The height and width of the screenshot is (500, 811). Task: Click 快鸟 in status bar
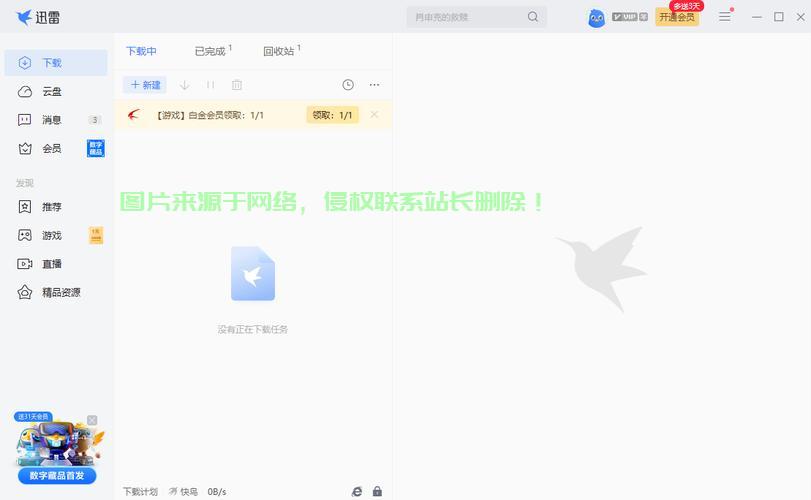click(183, 492)
